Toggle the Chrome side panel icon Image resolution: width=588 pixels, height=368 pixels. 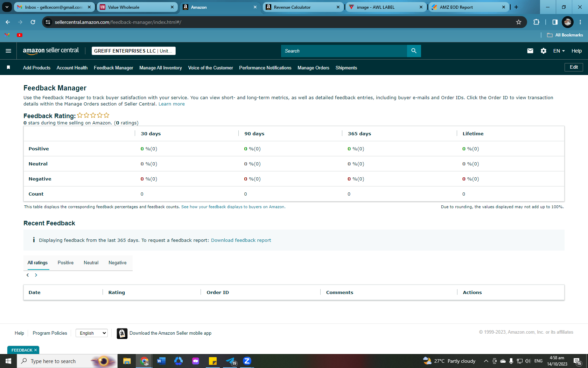555,22
